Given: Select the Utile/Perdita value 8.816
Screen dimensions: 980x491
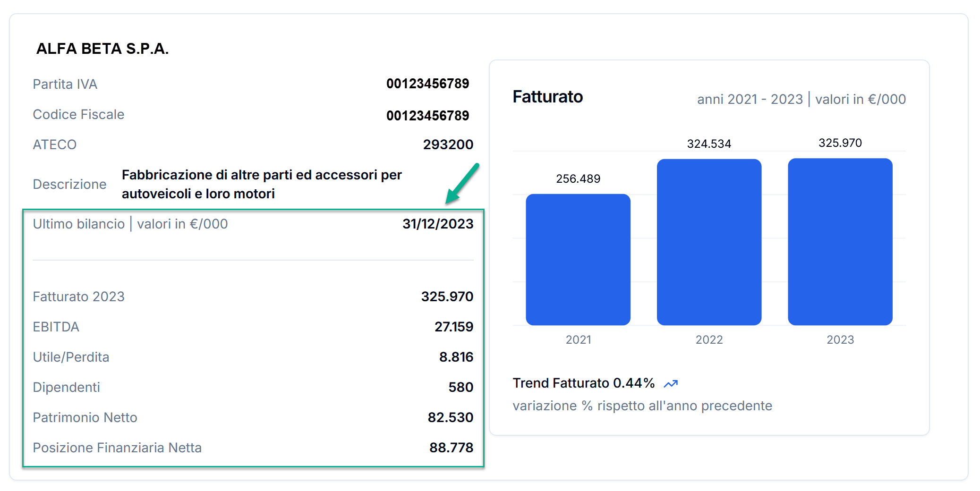Looking at the screenshot, I should tap(456, 357).
